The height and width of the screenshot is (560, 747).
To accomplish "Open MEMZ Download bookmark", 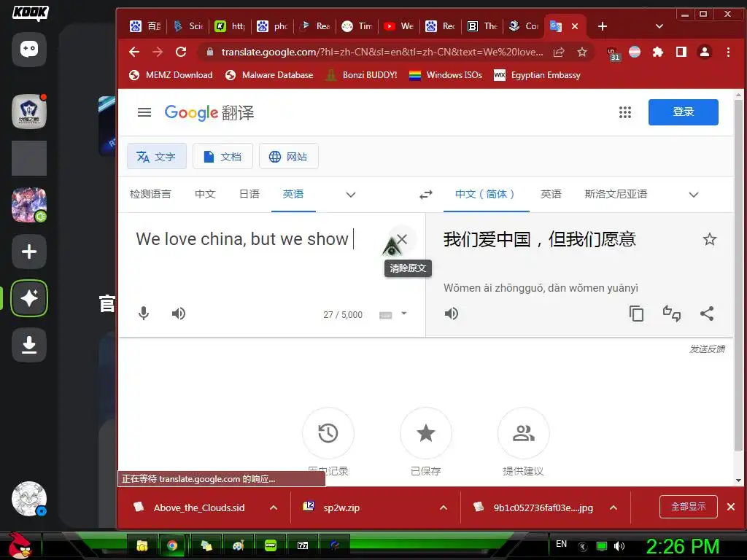I will pos(171,75).
